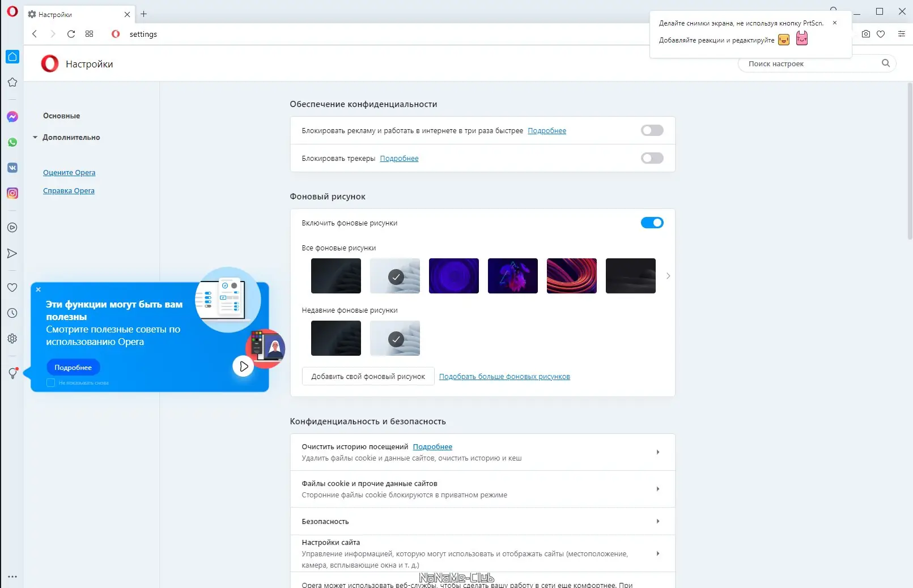Take a snapshot with camera icon

[x=866, y=34]
